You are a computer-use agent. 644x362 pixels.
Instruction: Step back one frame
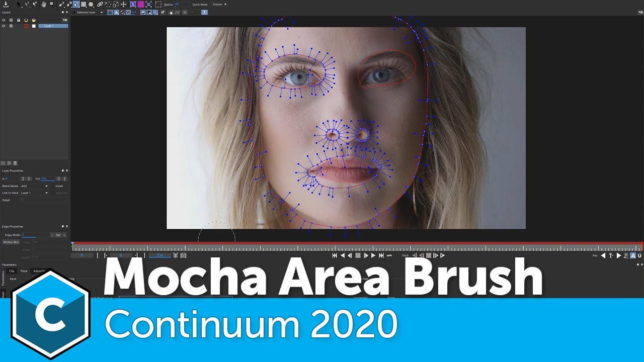click(x=350, y=255)
